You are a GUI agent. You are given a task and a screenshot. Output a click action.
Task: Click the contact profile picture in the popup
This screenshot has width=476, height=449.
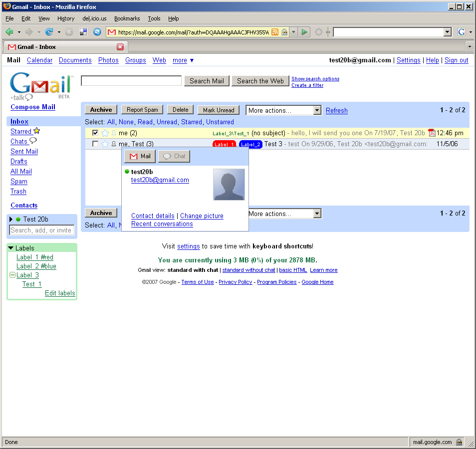(229, 185)
